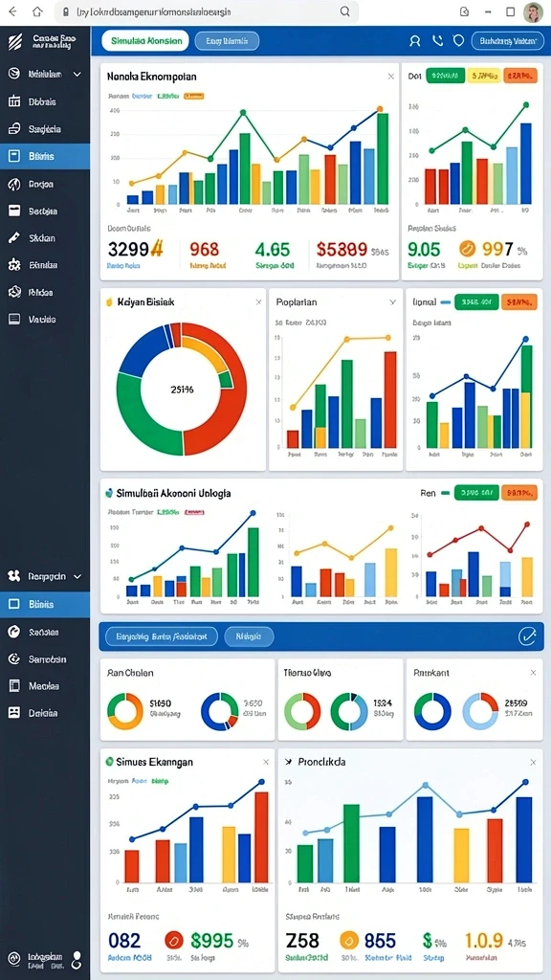The image size is (551, 980).
Task: Click the browser back arrow
Action: (x=12, y=11)
